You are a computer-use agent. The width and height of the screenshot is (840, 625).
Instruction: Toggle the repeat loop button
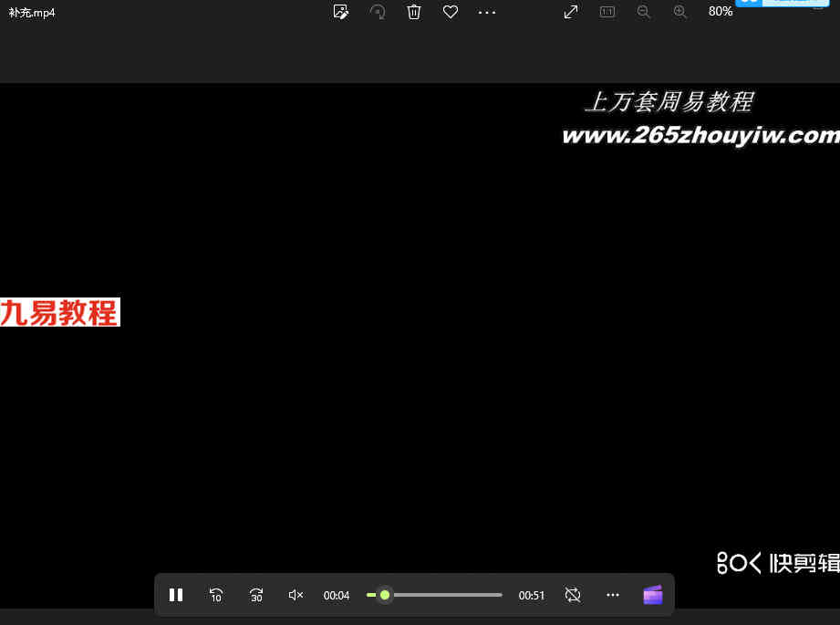click(573, 595)
